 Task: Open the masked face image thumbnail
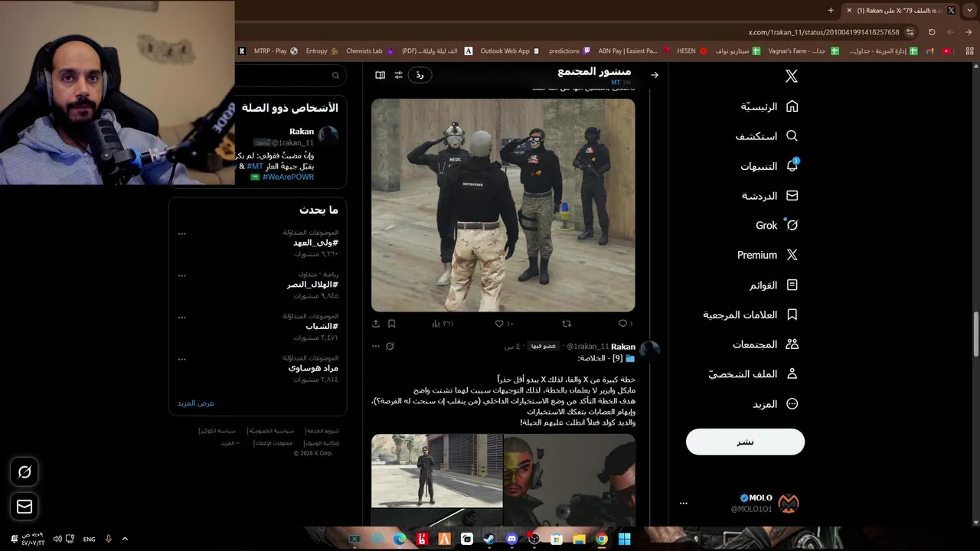(x=570, y=480)
